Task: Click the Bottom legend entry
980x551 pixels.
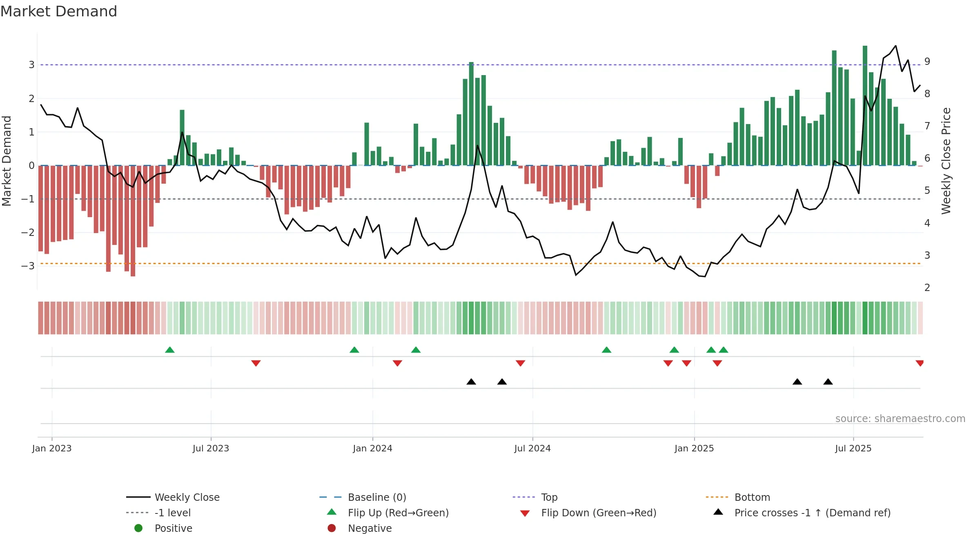Action: tap(738, 497)
